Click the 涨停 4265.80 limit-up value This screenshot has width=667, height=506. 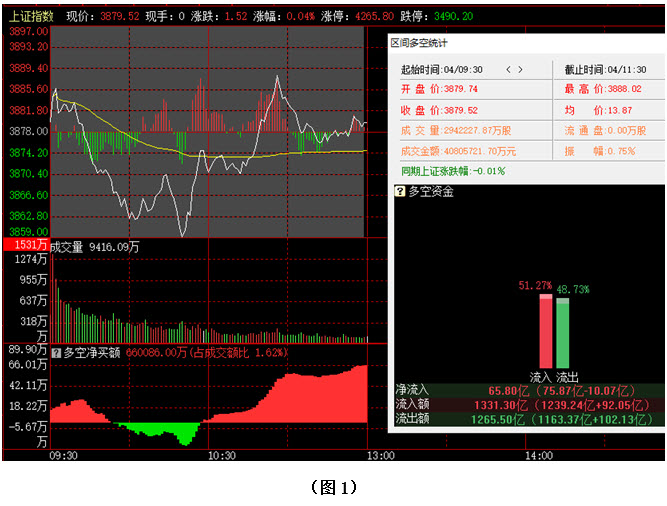coord(367,16)
